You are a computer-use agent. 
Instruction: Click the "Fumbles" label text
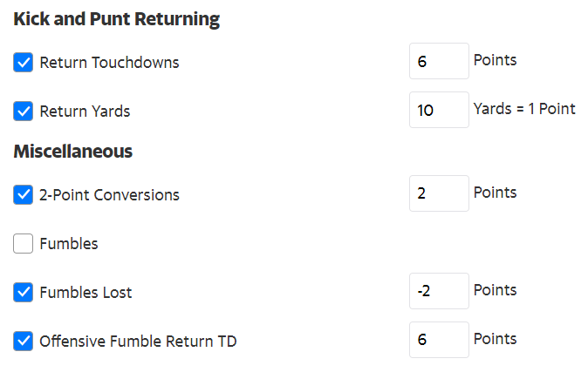(x=69, y=244)
